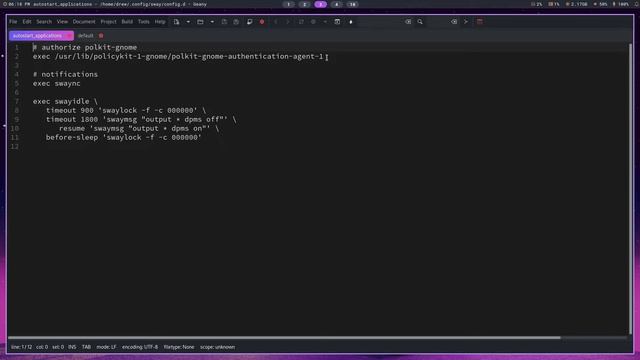
Task: Select the highlighted workspace 3 indicator
Action: [320, 4]
